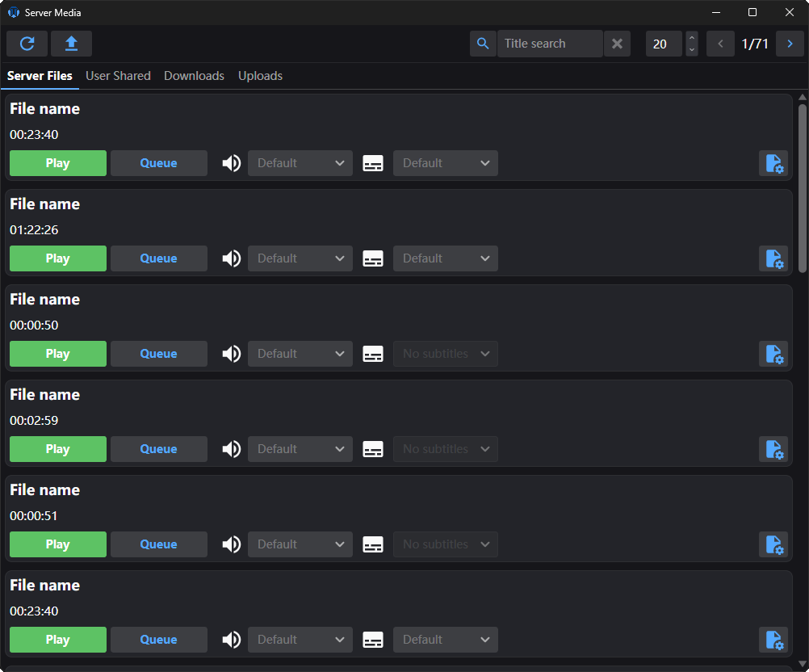Open subtitle dropdown in topmost 00:23:40 row
Screen dimensions: 809x672
[x=445, y=163]
